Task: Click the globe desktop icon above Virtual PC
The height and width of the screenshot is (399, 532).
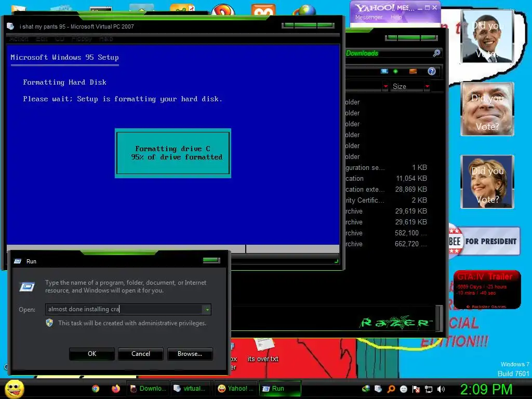Action: point(304,10)
